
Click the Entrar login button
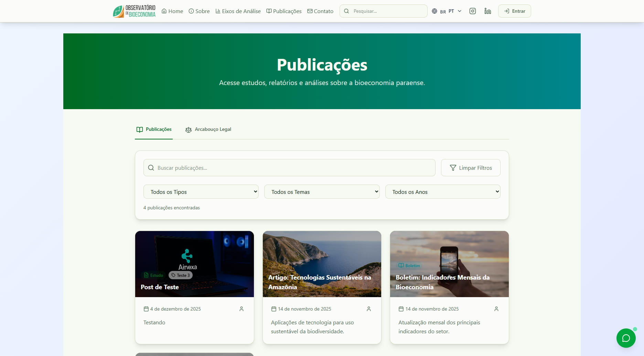(x=514, y=11)
